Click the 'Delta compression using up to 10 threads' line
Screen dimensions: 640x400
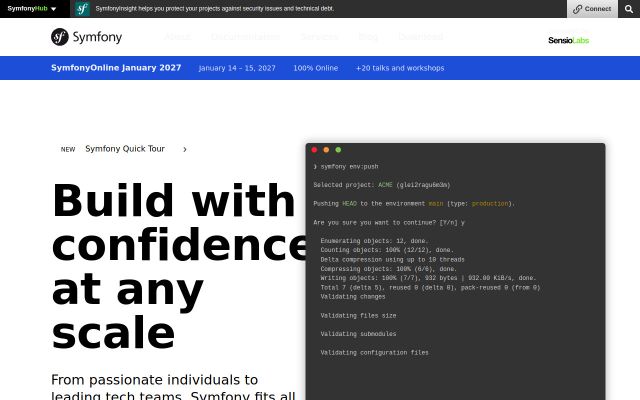coord(392,260)
